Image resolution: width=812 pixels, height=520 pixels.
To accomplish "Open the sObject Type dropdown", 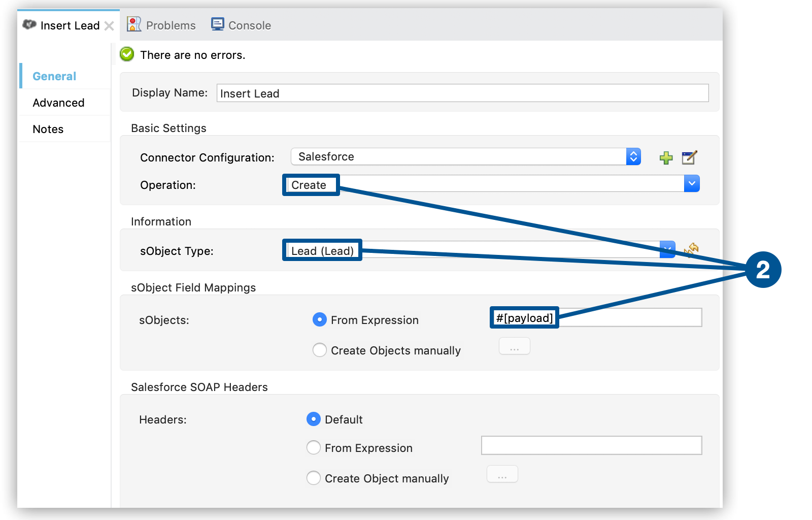I will click(667, 249).
